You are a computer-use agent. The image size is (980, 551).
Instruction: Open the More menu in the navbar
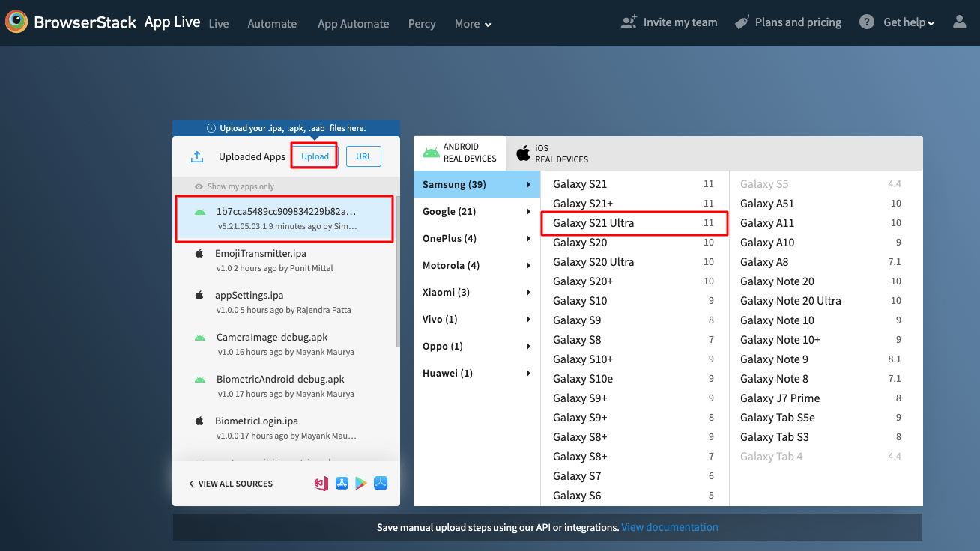472,23
